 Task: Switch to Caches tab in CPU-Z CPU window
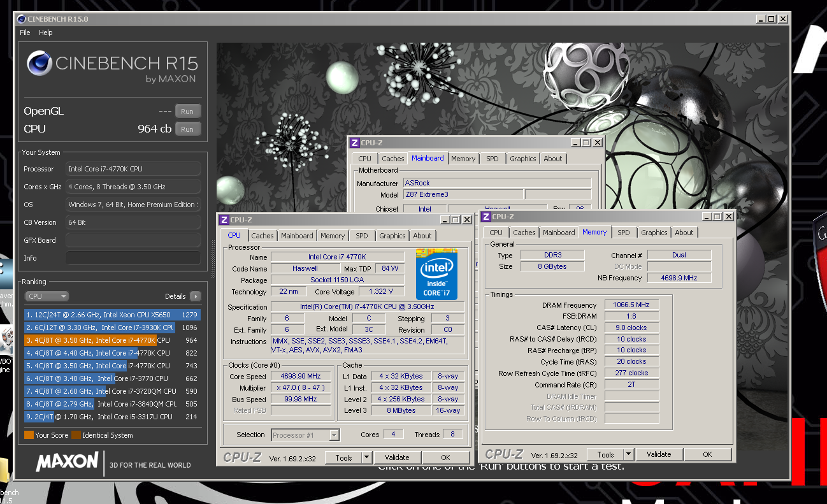tap(262, 236)
